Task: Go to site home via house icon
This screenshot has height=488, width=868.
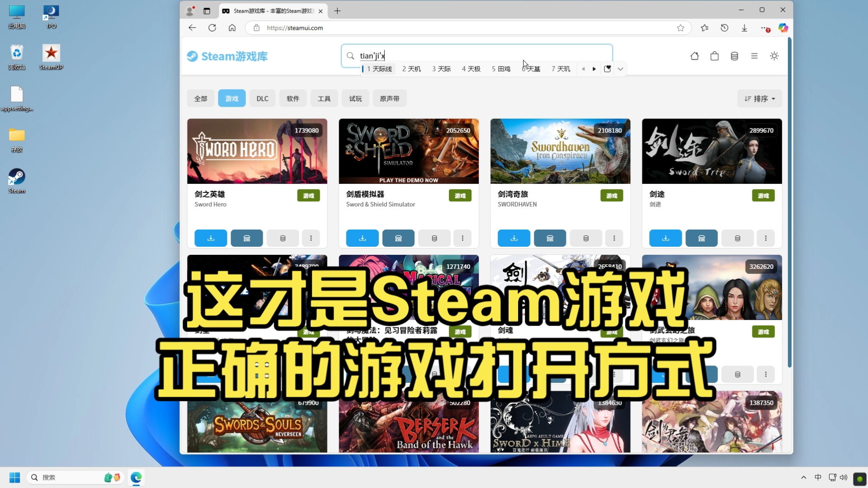Action: (694, 56)
